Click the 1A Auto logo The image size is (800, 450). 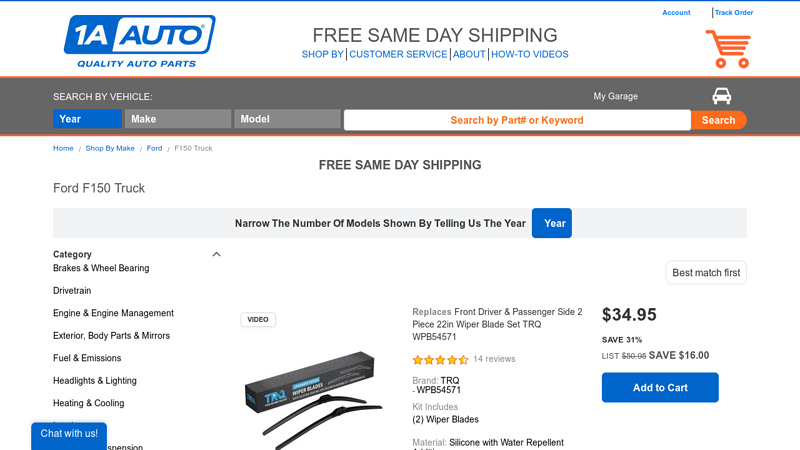pos(139,41)
